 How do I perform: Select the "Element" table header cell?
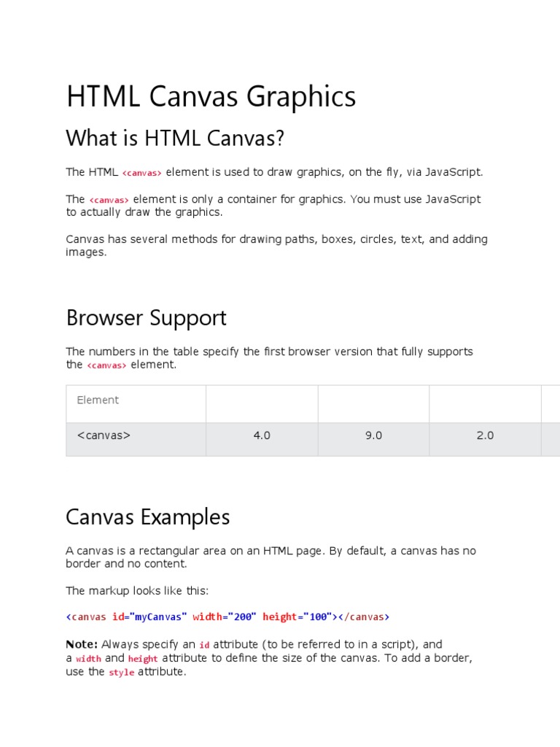pyautogui.click(x=98, y=400)
